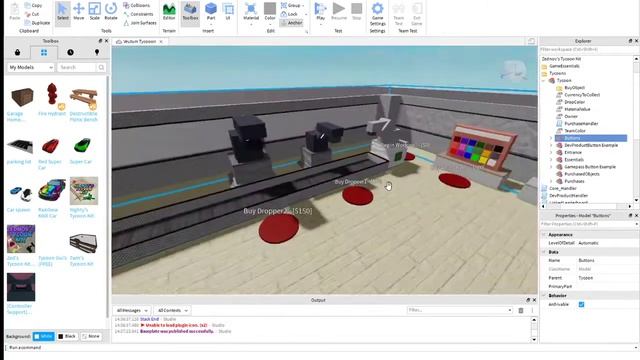Select CurrencyToCollect in Explorer

tap(582, 95)
